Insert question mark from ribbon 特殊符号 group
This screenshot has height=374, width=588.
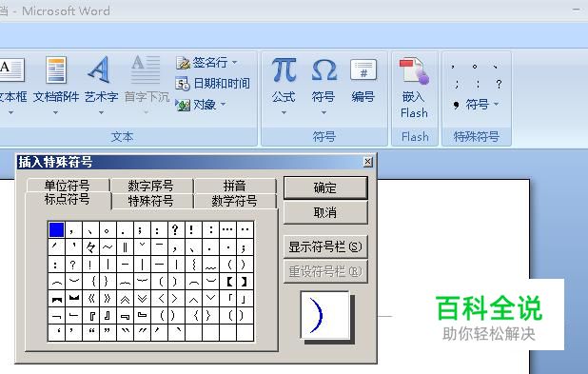coord(499,84)
